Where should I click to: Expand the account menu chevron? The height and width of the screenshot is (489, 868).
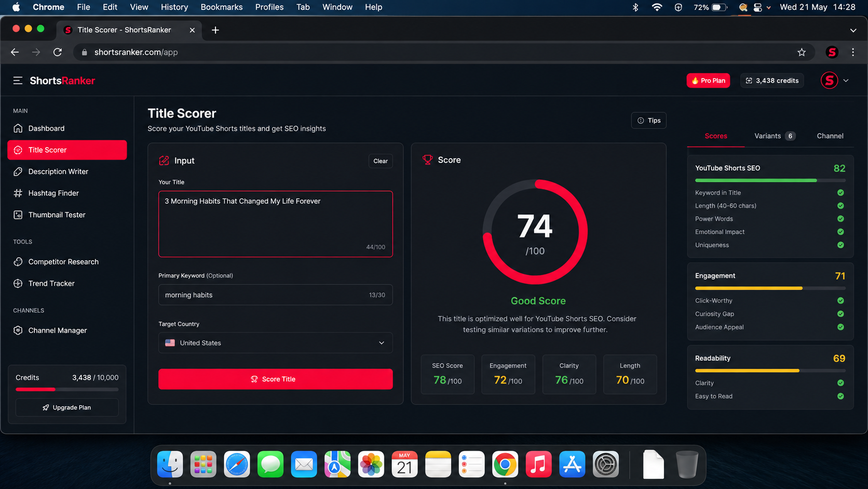(846, 81)
